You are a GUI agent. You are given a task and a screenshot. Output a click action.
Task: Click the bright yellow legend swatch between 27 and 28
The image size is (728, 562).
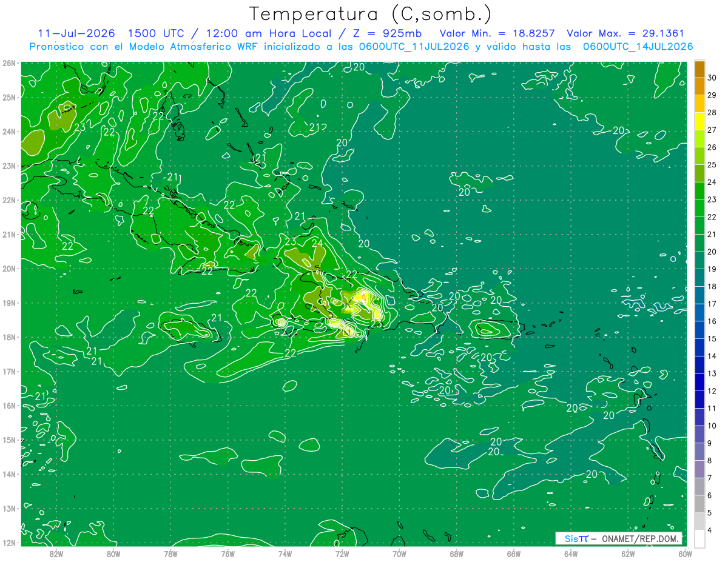tap(699, 121)
